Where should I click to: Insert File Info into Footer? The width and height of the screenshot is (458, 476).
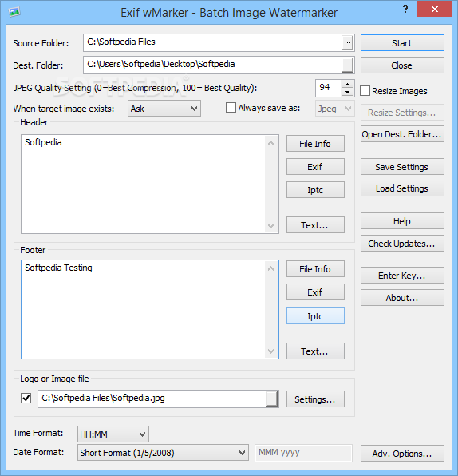click(315, 268)
